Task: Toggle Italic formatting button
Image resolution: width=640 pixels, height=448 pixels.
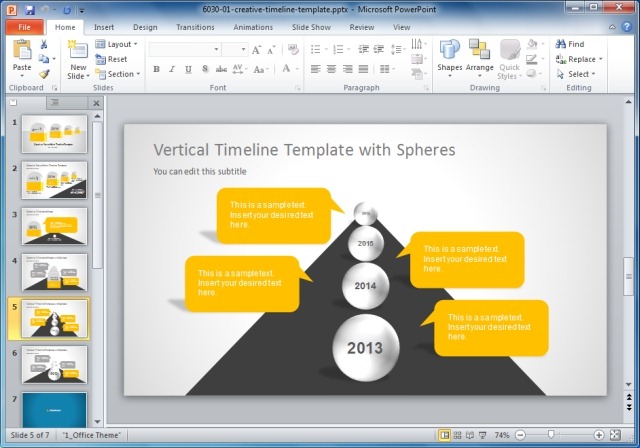Action: pyautogui.click(x=172, y=69)
